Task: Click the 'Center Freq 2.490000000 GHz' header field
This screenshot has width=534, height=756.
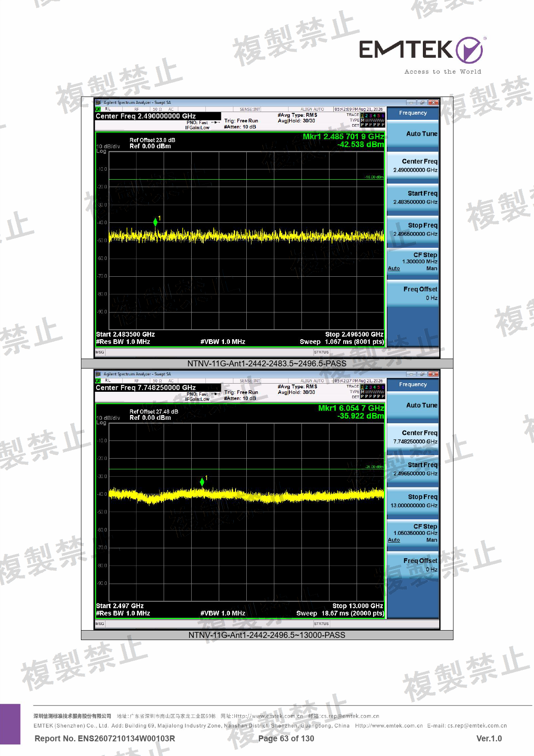Action: (x=158, y=116)
